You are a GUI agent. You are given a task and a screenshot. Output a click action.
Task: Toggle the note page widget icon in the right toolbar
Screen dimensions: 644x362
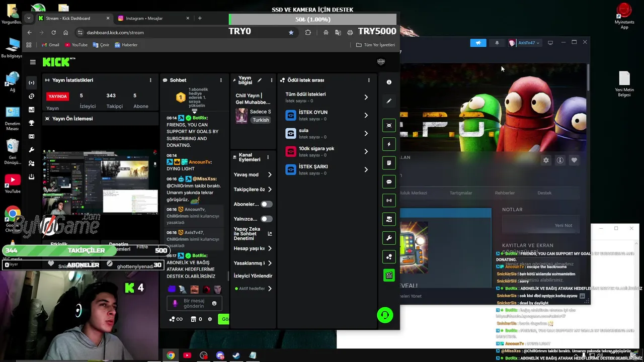(x=389, y=163)
